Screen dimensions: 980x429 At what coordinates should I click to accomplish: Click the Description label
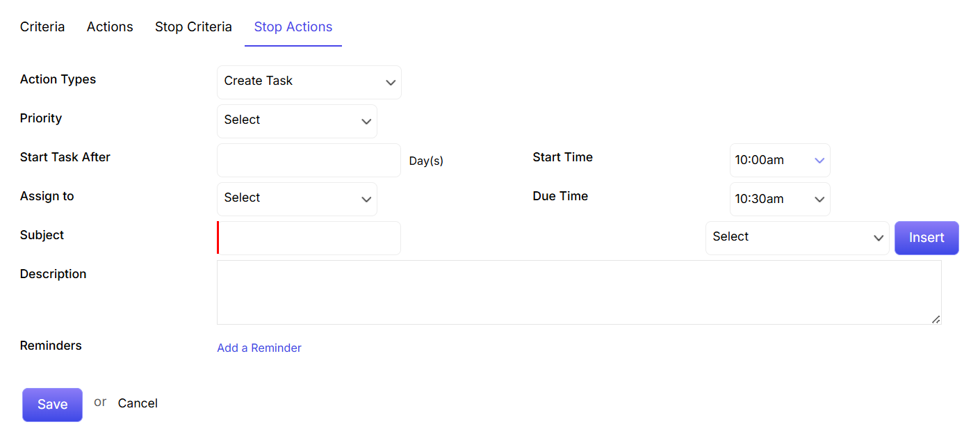[x=53, y=274]
